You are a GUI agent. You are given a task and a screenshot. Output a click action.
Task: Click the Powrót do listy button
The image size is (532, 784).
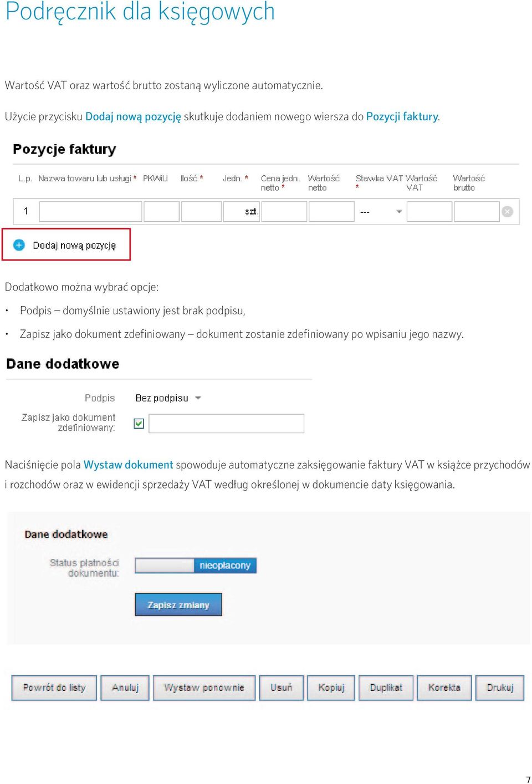(54, 688)
